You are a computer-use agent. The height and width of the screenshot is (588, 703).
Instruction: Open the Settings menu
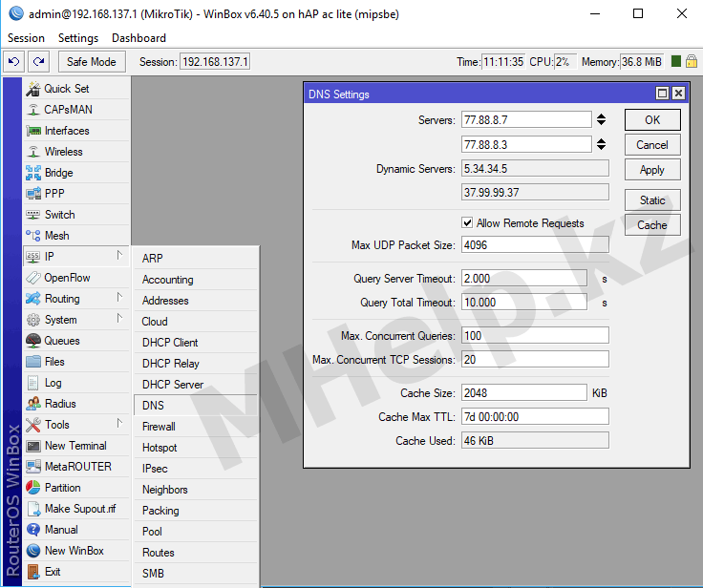coord(78,38)
